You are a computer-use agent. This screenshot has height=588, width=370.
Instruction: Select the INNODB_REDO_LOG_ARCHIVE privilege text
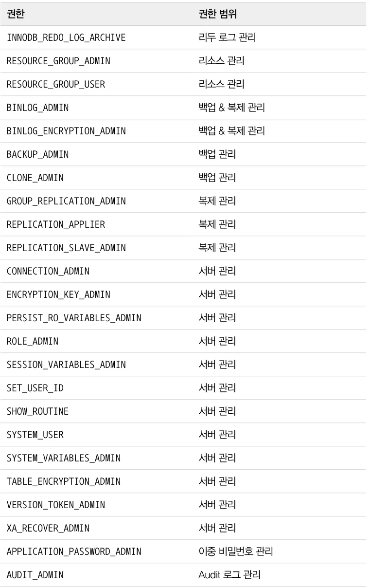(x=66, y=38)
